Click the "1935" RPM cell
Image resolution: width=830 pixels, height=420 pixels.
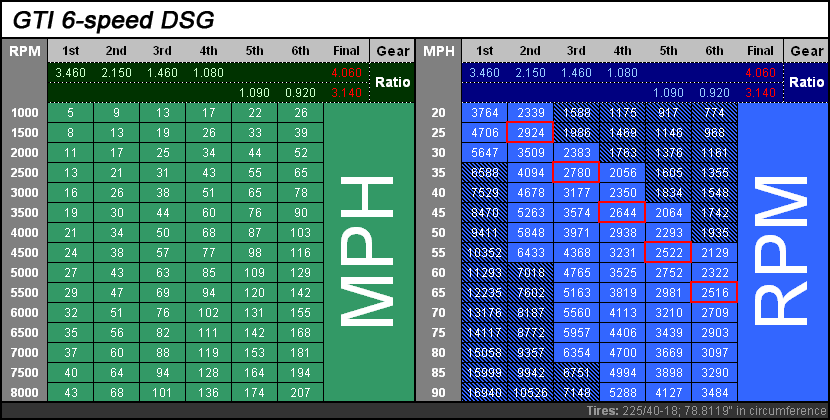pyautogui.click(x=714, y=233)
